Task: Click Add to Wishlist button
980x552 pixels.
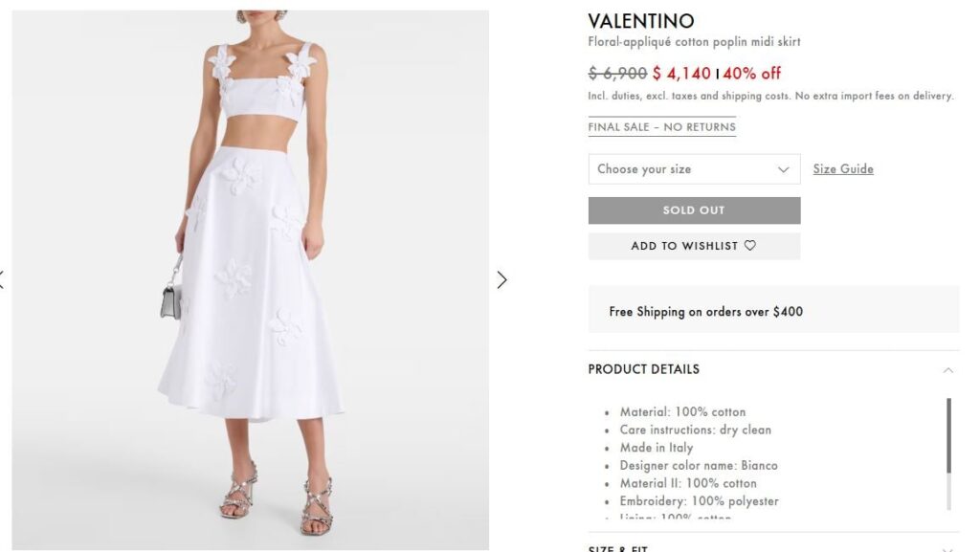Action: click(x=694, y=246)
